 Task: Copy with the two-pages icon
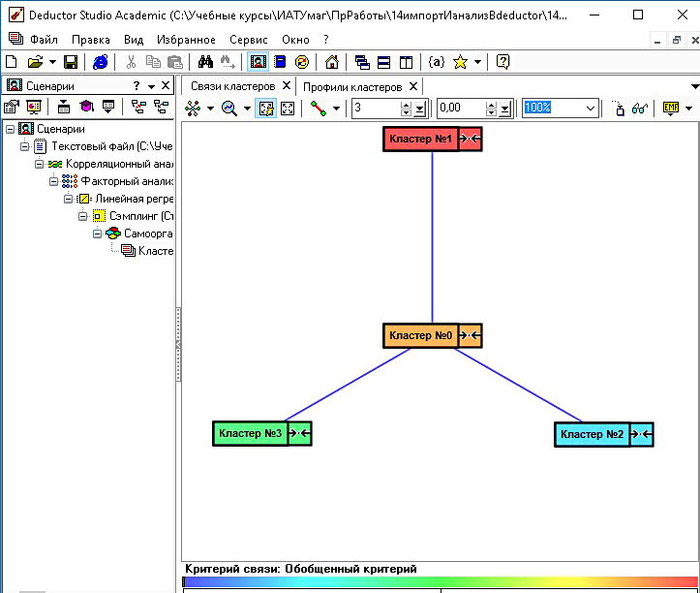(x=153, y=62)
